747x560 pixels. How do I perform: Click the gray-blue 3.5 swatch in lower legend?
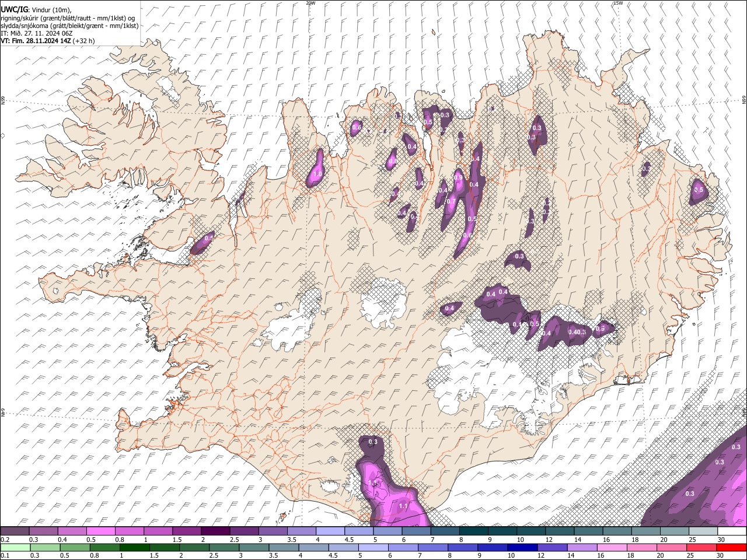tap(284, 548)
